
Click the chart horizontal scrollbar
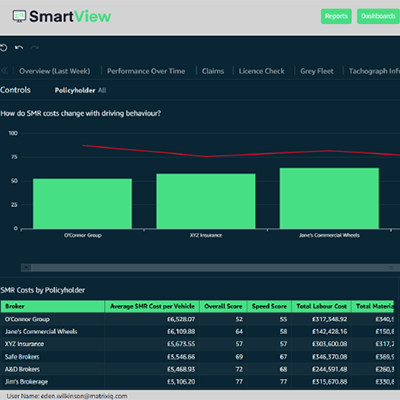point(210,267)
